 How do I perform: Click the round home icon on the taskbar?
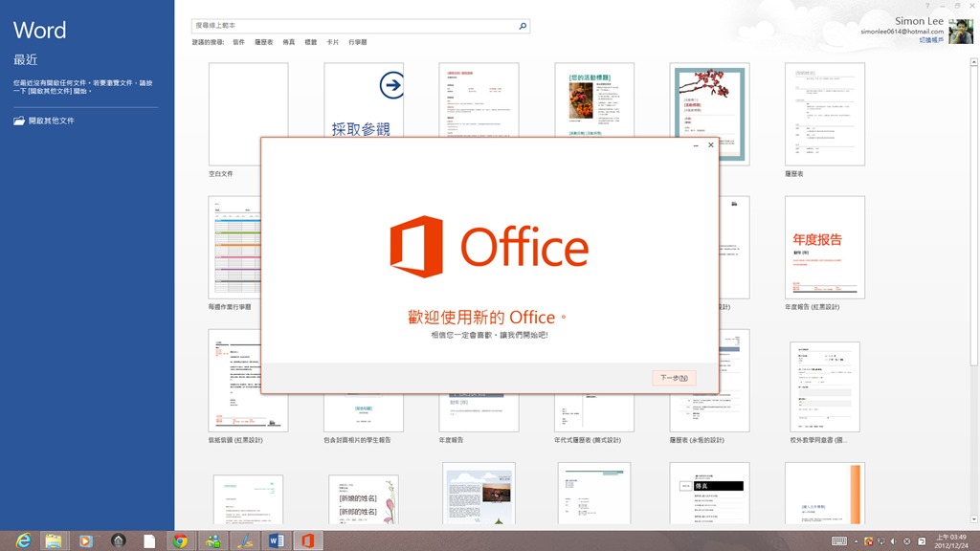(x=118, y=541)
